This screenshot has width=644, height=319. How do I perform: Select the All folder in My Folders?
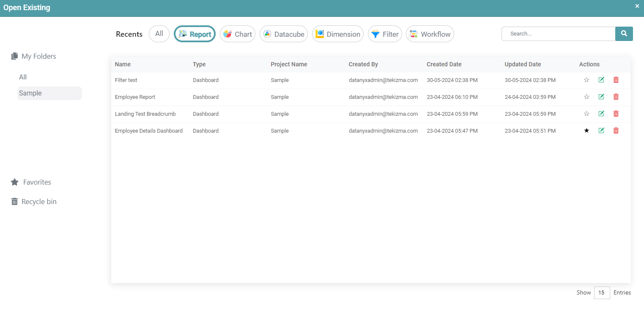[x=23, y=77]
